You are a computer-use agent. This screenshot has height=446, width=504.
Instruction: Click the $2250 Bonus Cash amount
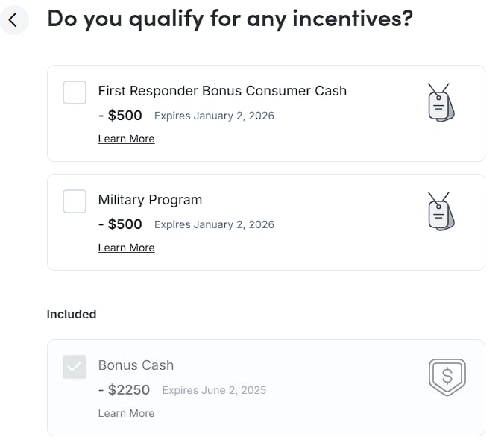click(124, 390)
